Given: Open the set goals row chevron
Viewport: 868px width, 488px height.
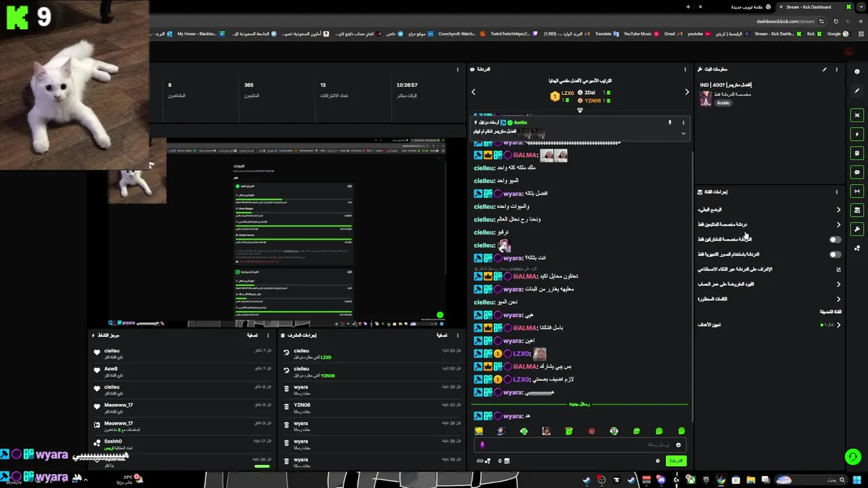Looking at the screenshot, I should point(838,325).
